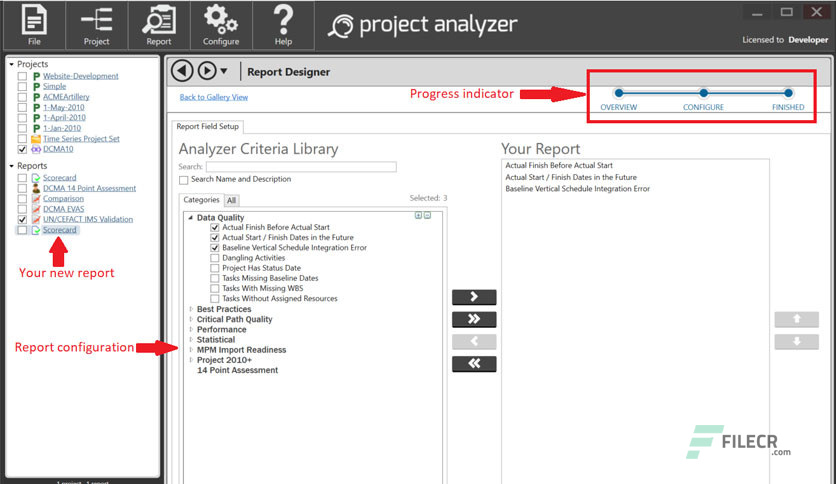Go back with the left navigation arrow
The image size is (836, 484).
(182, 70)
